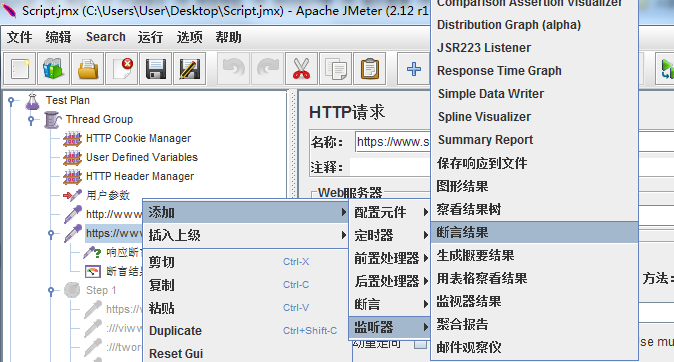Expand the 插入上级 submenu

coord(245,235)
